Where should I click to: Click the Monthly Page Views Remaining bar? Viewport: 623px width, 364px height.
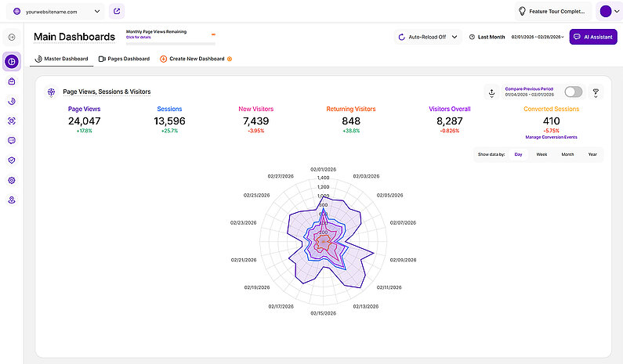pyautogui.click(x=170, y=34)
